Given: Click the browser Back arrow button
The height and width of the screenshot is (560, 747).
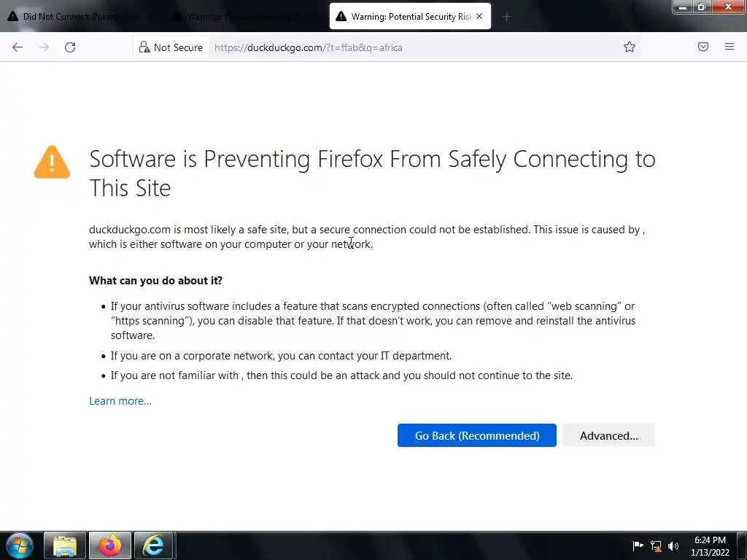Looking at the screenshot, I should pos(18,47).
